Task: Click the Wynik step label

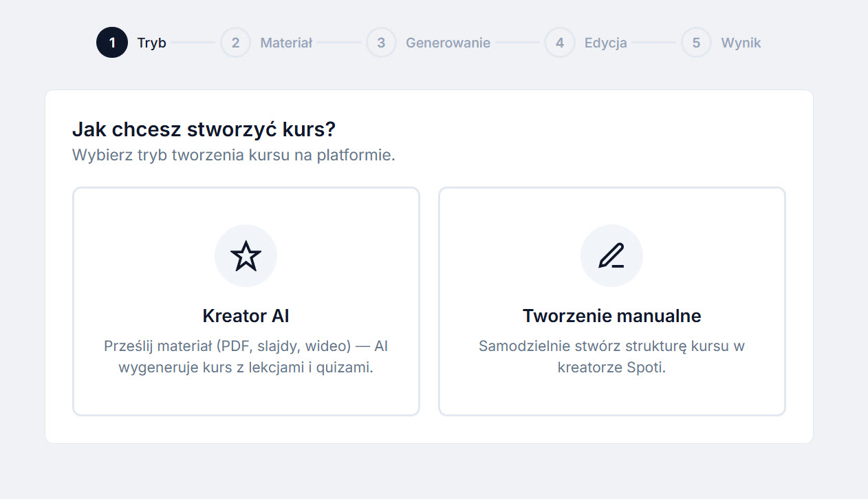Action: pos(740,42)
